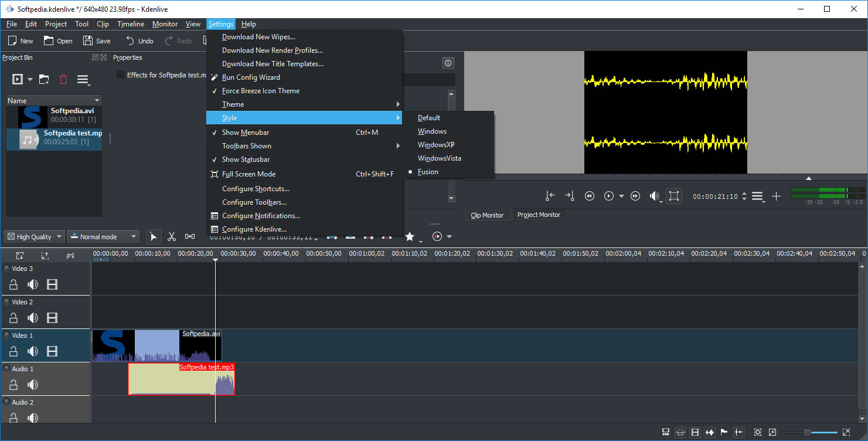Click the monitor rewind button
The height and width of the screenshot is (441, 868).
click(x=590, y=196)
